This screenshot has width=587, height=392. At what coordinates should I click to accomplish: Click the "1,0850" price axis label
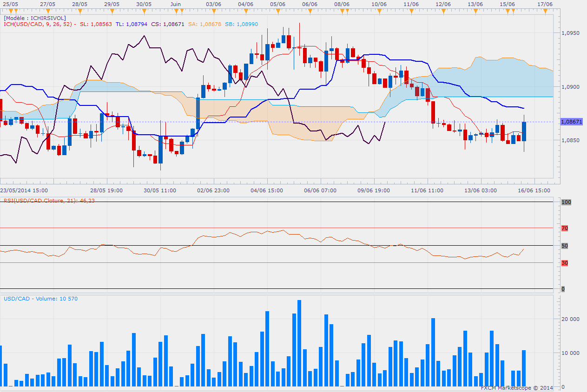point(569,140)
